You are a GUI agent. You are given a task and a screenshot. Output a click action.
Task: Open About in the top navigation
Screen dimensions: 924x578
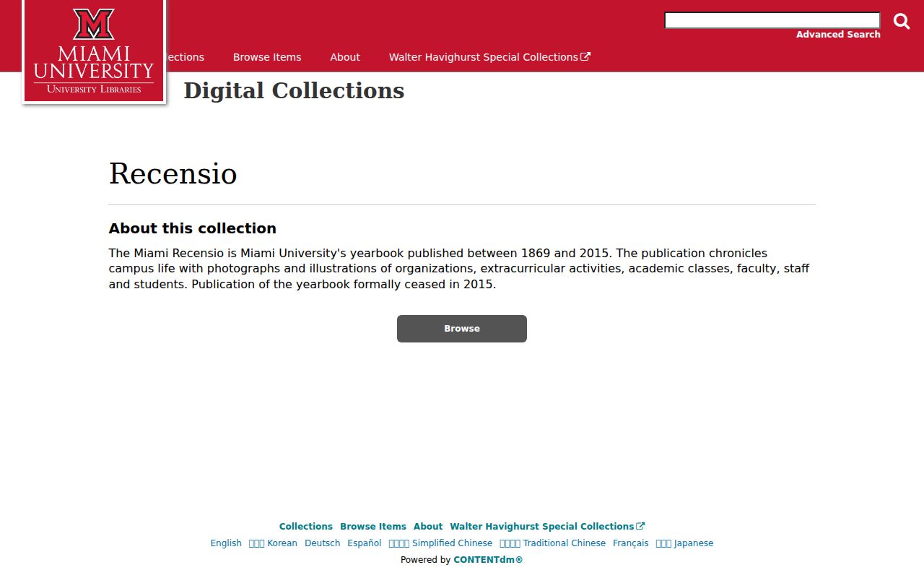click(345, 57)
